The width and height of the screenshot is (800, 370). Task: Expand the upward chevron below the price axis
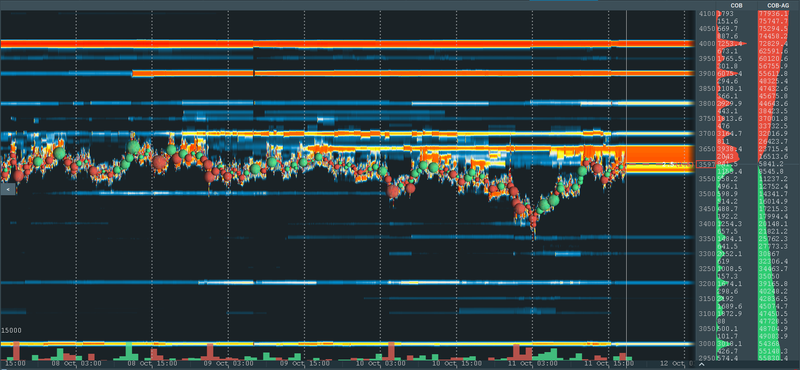click(703, 365)
